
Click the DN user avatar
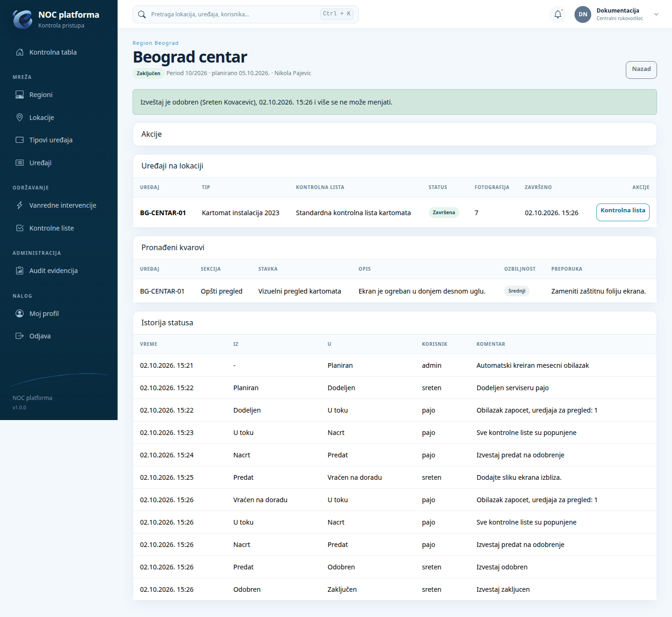pos(583,14)
